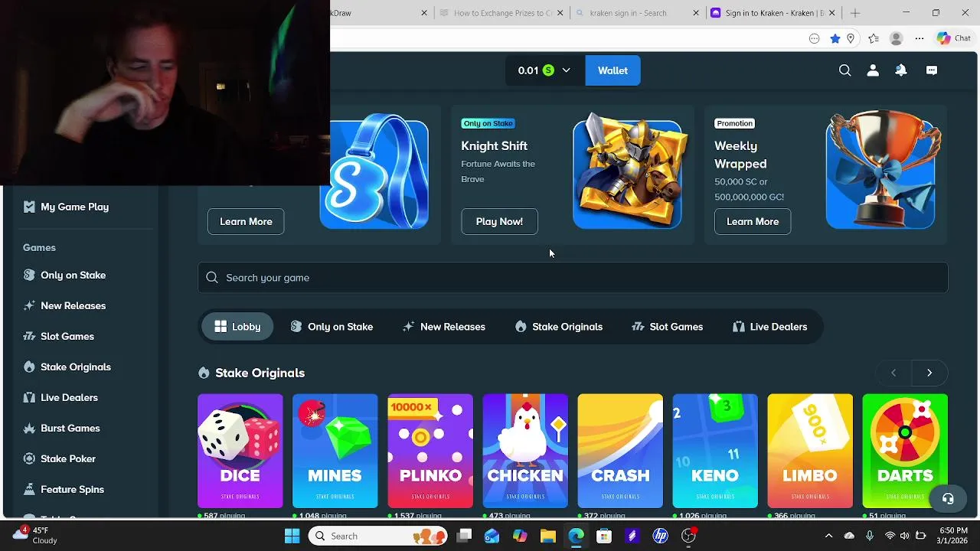
Task: Click the favorite star icon in address bar
Action: click(x=835, y=38)
